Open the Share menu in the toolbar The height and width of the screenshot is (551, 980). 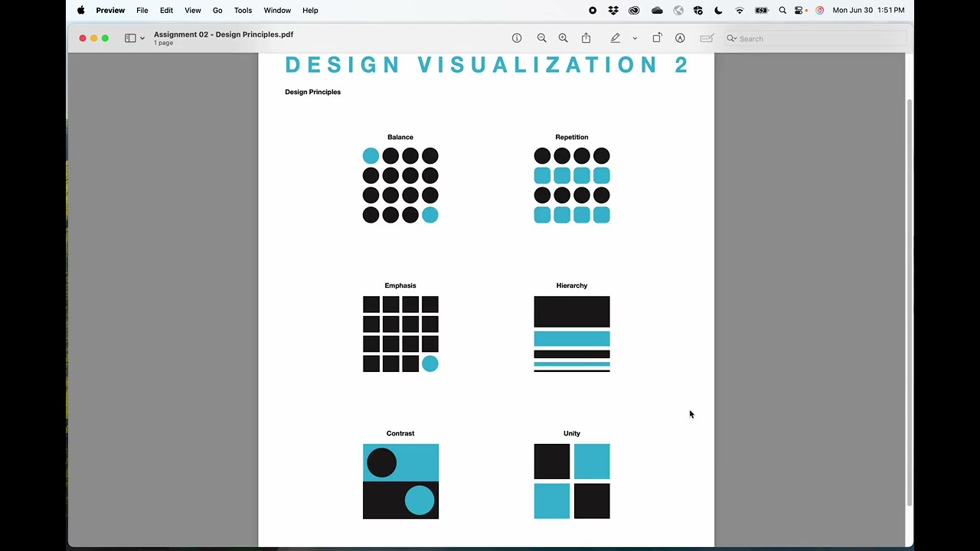(x=586, y=38)
